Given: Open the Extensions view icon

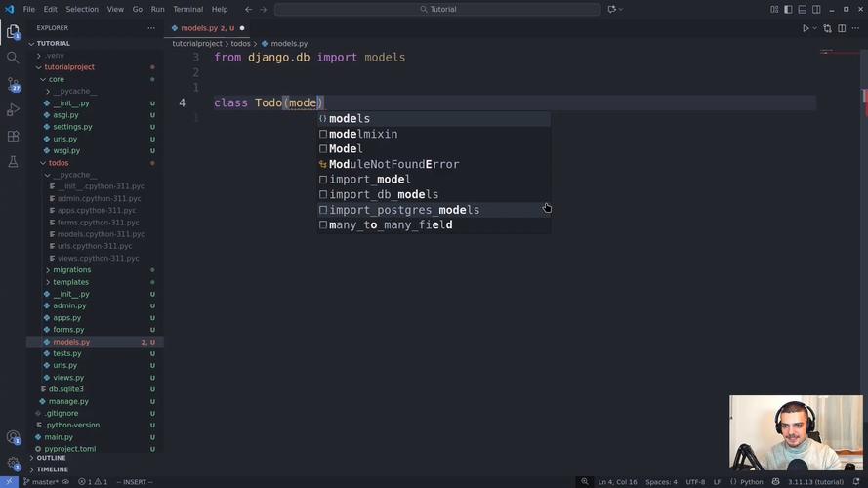Looking at the screenshot, I should (13, 137).
